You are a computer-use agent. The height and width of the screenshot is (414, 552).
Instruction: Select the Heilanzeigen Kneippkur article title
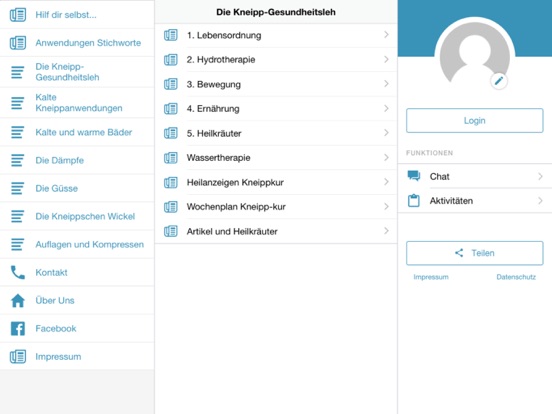tap(235, 182)
